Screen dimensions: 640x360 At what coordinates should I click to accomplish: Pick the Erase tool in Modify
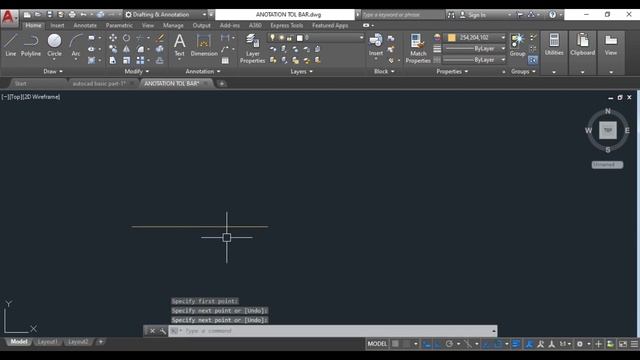click(x=160, y=38)
